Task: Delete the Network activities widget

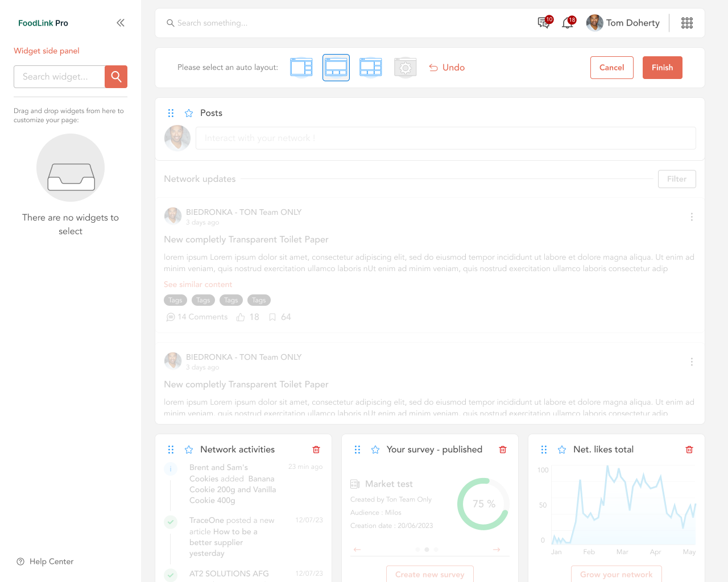Action: click(x=316, y=450)
